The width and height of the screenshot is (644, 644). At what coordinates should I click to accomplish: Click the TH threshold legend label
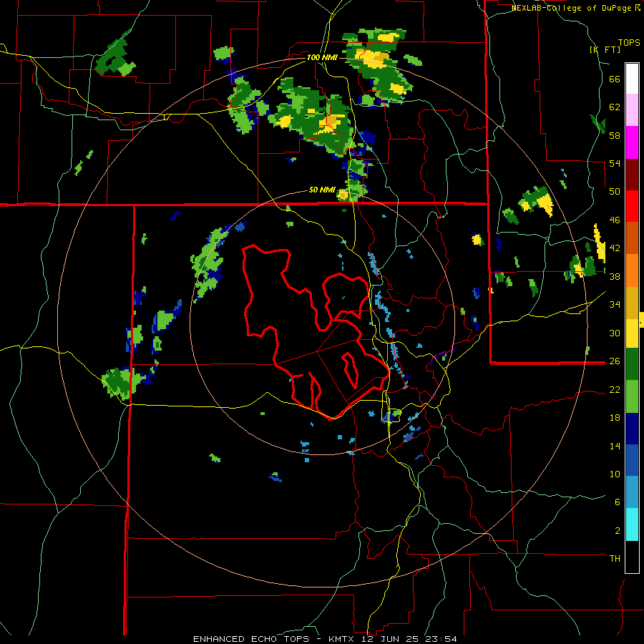pyautogui.click(x=615, y=559)
